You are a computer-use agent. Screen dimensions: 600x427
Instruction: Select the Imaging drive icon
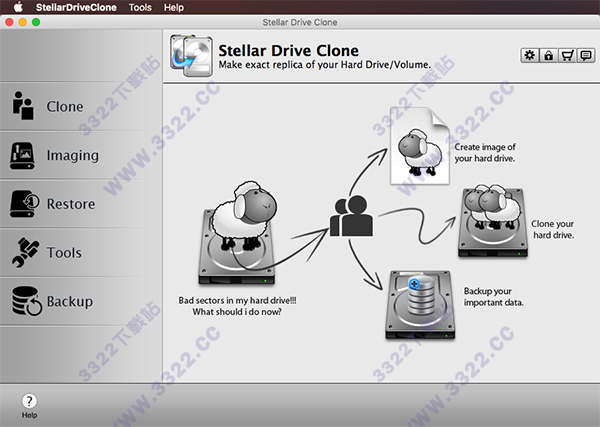[22, 155]
